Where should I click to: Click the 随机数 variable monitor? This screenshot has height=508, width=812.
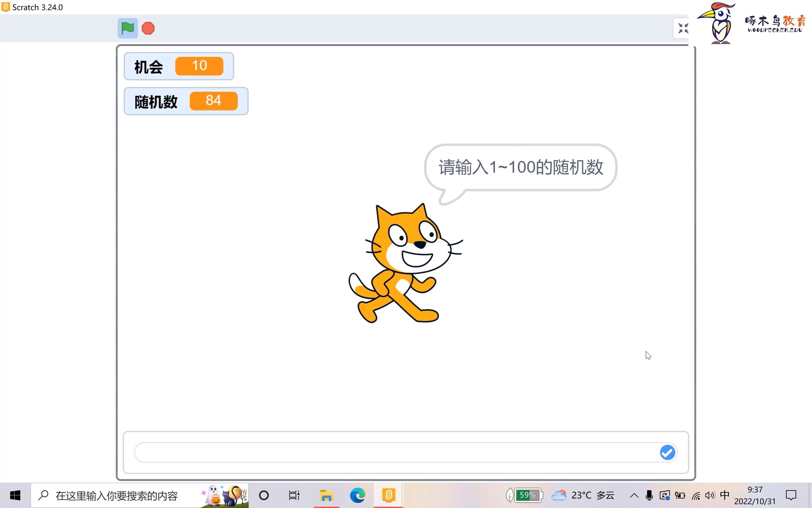(x=186, y=101)
